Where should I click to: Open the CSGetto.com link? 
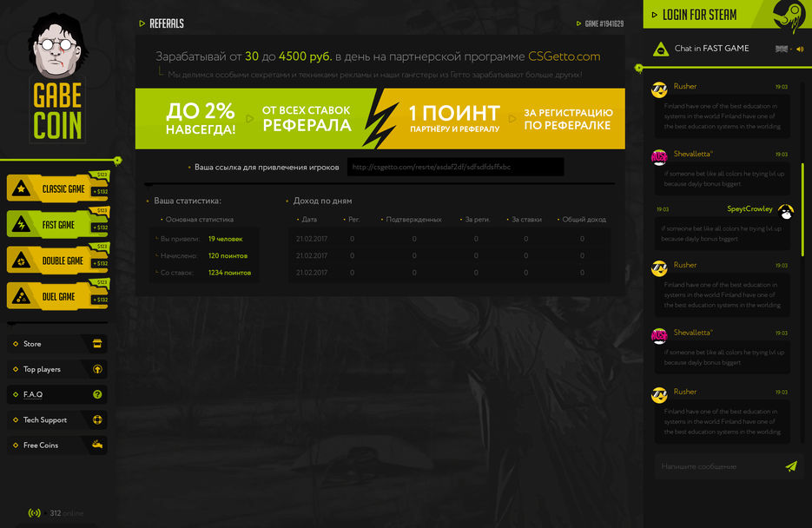pos(564,56)
